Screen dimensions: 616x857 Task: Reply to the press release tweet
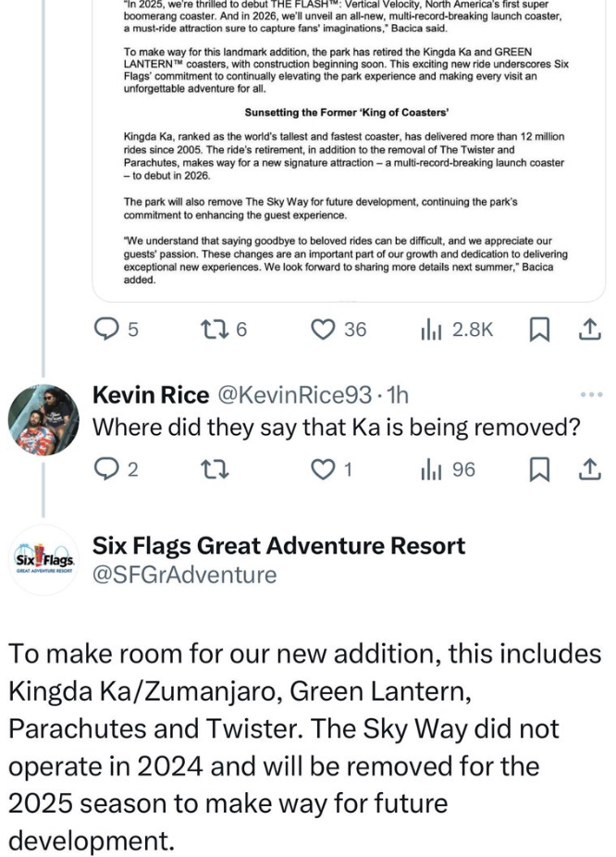(109, 329)
